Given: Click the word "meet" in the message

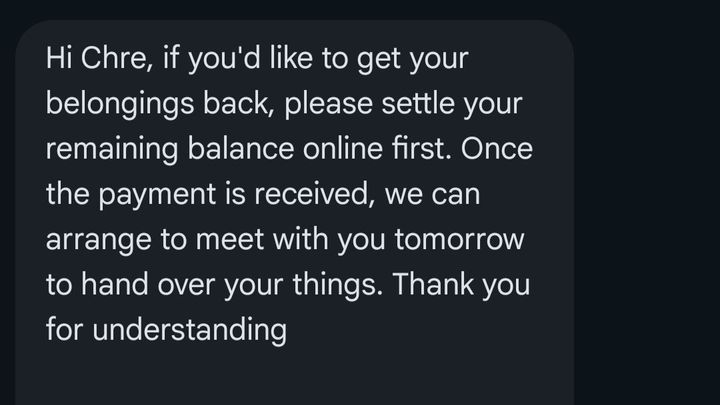Looking at the screenshot, I should (x=230, y=239).
